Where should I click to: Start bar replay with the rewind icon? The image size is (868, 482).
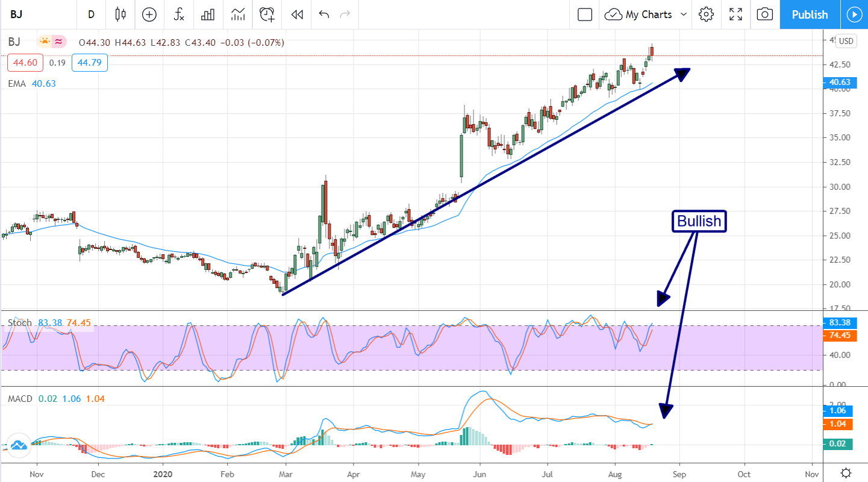(296, 14)
